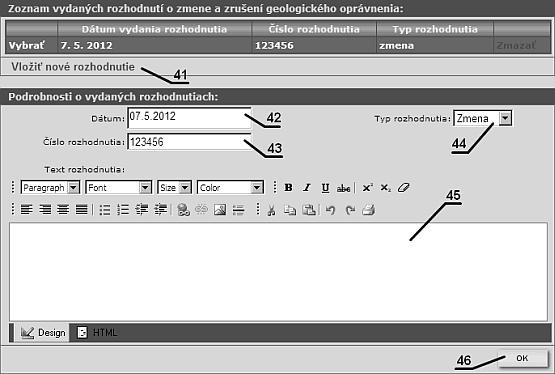The height and width of the screenshot is (374, 555).
Task: Apply strikethrough formatting
Action: pos(343,188)
